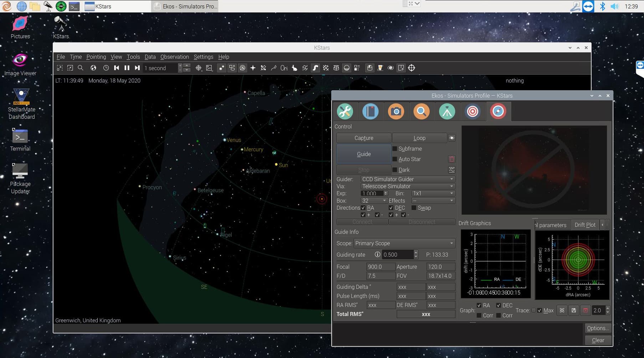The image size is (644, 358).
Task: Switch to the Drift Plot tab
Action: pos(585,225)
